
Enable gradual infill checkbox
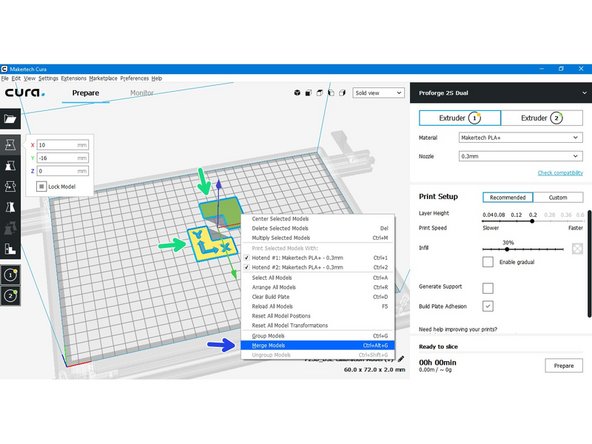(488, 262)
